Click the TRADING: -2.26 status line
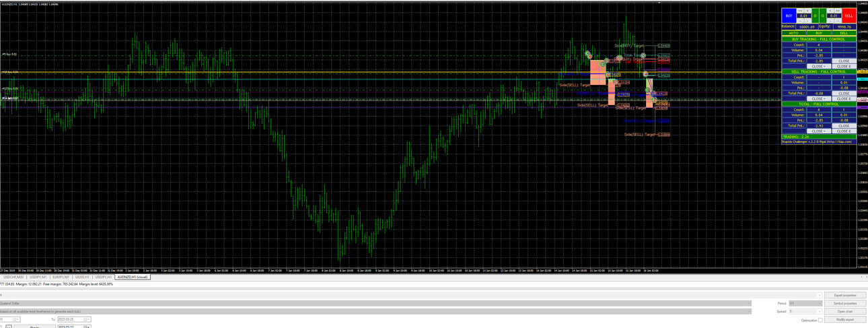 [818, 137]
